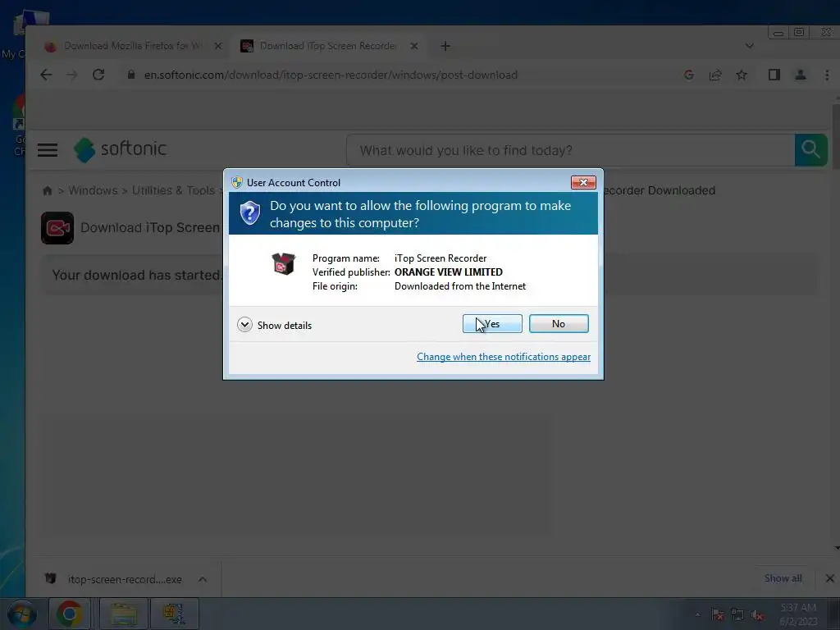840x630 pixels.
Task: Close the iTop Screen Recorder tab
Action: pyautogui.click(x=414, y=46)
